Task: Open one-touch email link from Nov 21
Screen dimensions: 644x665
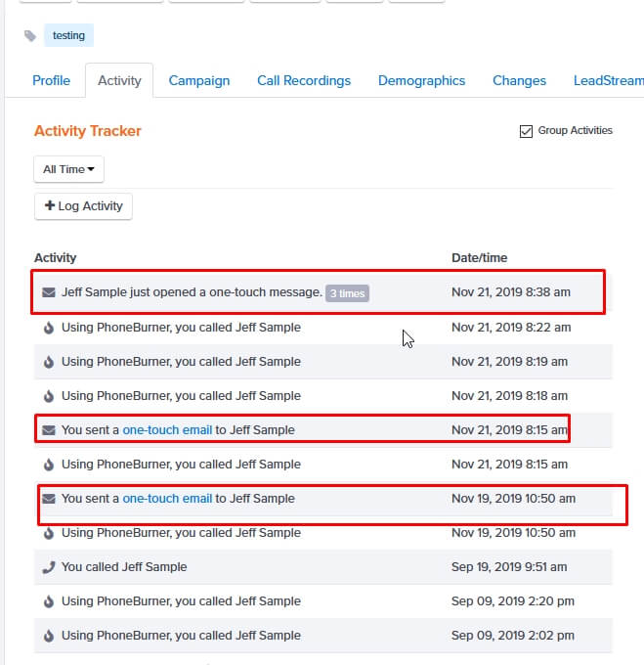Action: point(167,430)
